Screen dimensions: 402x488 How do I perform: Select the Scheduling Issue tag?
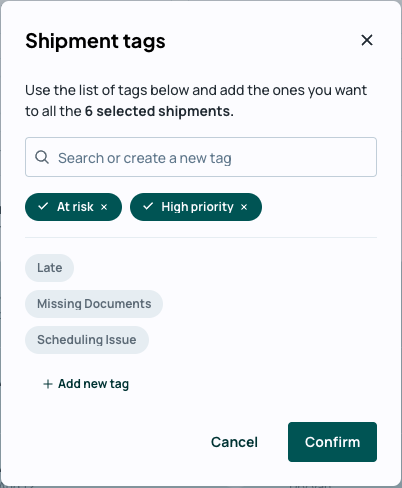click(87, 340)
